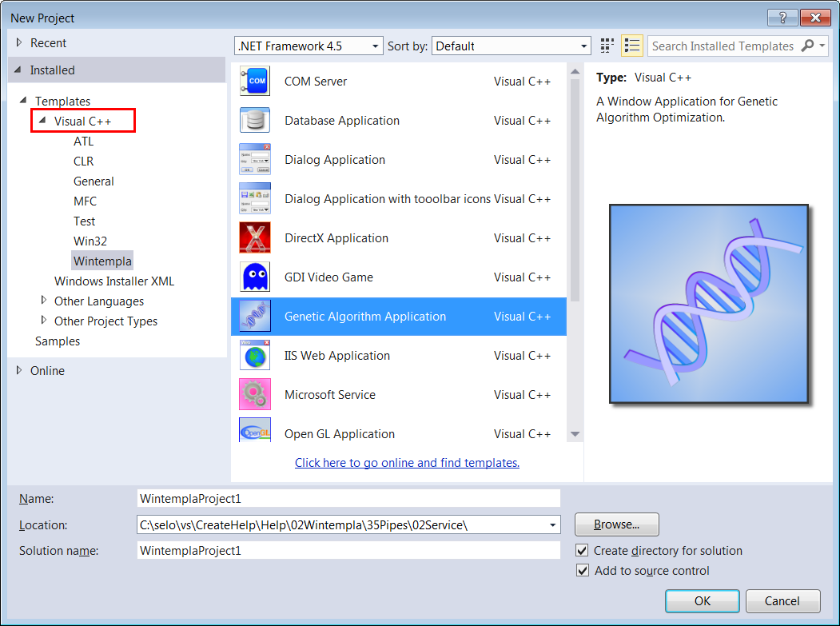Expand the Online section
The image size is (840, 626).
[x=19, y=370]
